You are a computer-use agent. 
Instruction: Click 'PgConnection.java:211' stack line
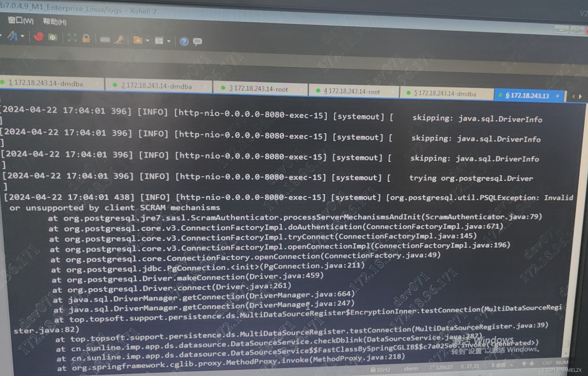[x=312, y=266]
